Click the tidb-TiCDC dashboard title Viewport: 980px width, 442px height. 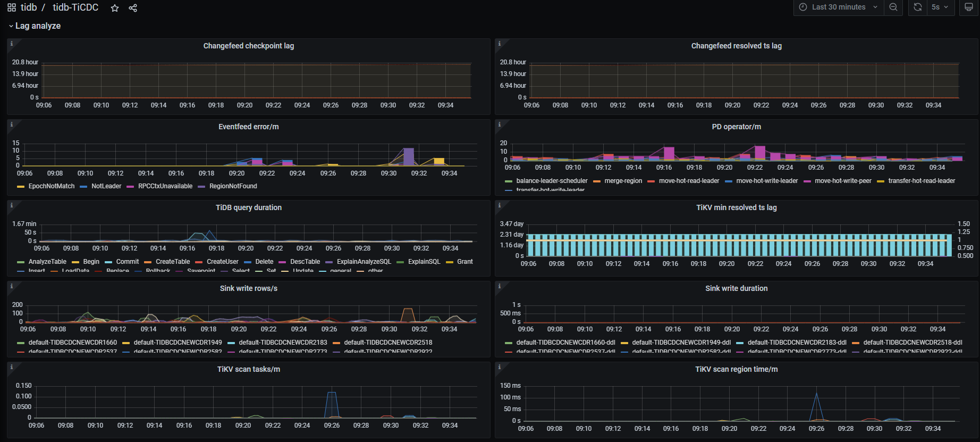coord(75,7)
